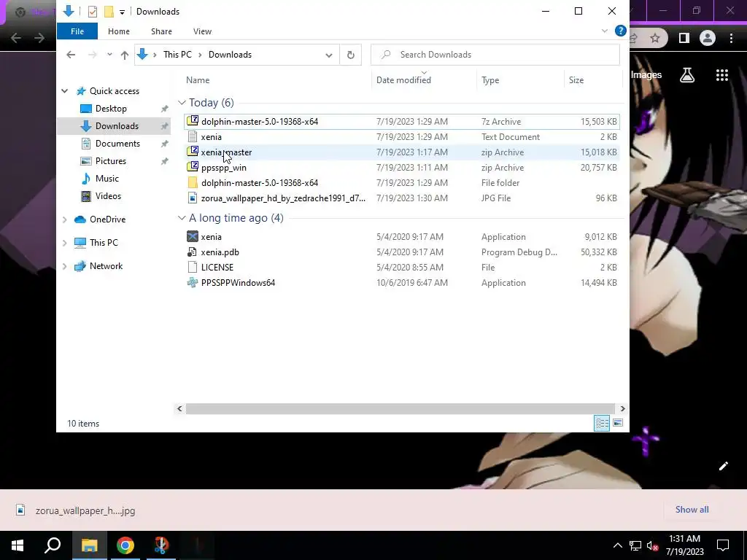Go back with the Back arrow in Explorer
The image size is (747, 560).
71,55
